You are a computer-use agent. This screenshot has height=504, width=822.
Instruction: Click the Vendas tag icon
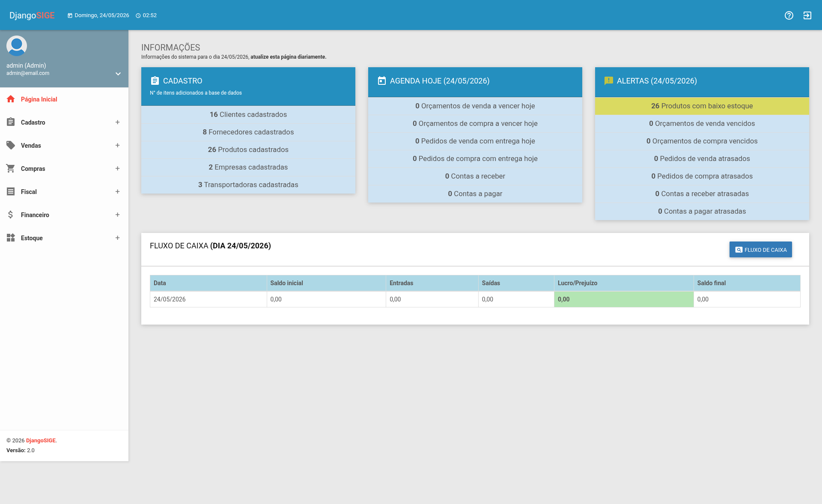11,145
